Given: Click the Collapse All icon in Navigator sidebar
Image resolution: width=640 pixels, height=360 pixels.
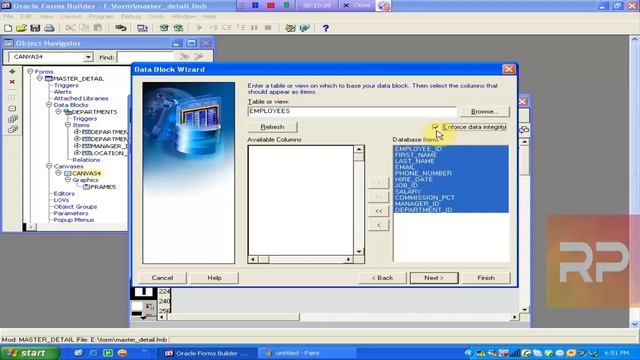Looking at the screenshot, I should [12, 129].
